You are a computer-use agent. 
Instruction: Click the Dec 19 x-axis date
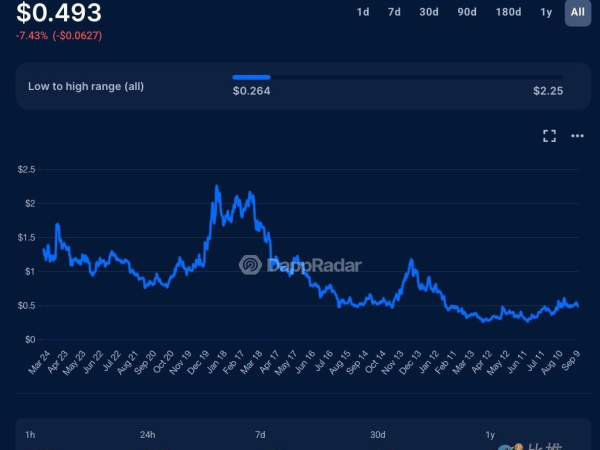coord(198,362)
